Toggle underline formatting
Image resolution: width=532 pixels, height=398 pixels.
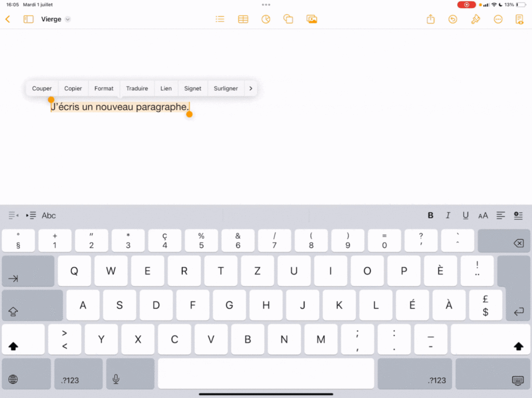tap(465, 215)
